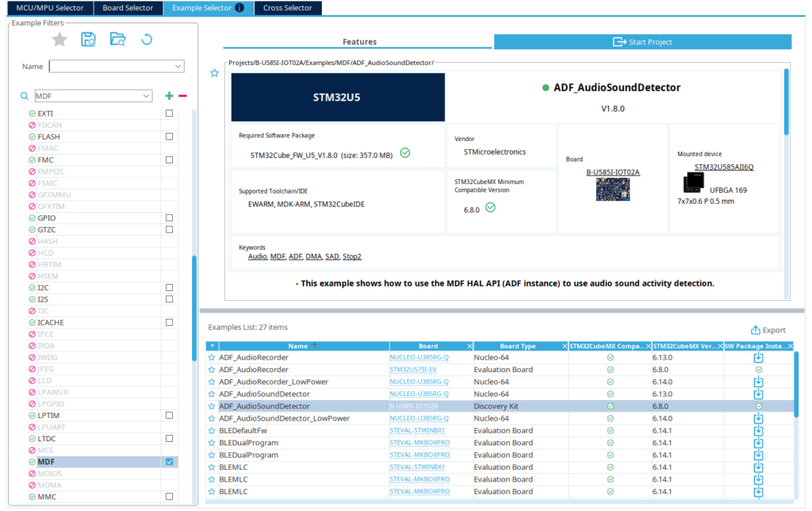
Task: Star the ADF_AudioRecorder_LowPower example row
Action: coord(212,382)
